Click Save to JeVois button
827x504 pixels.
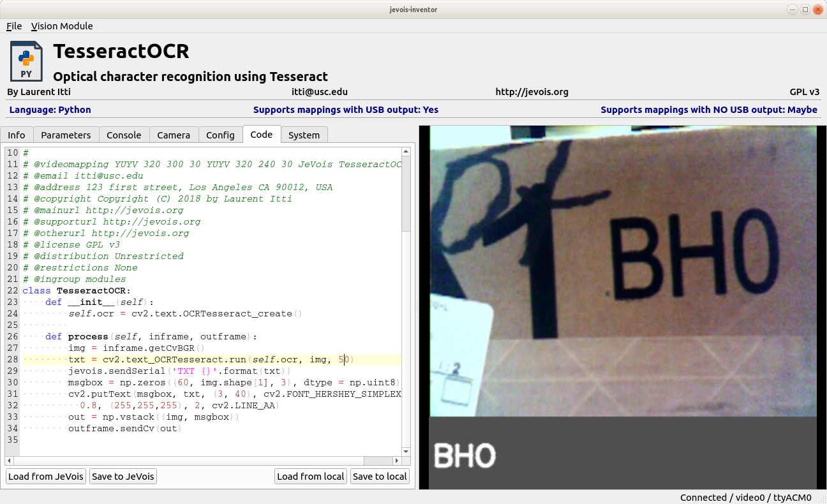123,477
